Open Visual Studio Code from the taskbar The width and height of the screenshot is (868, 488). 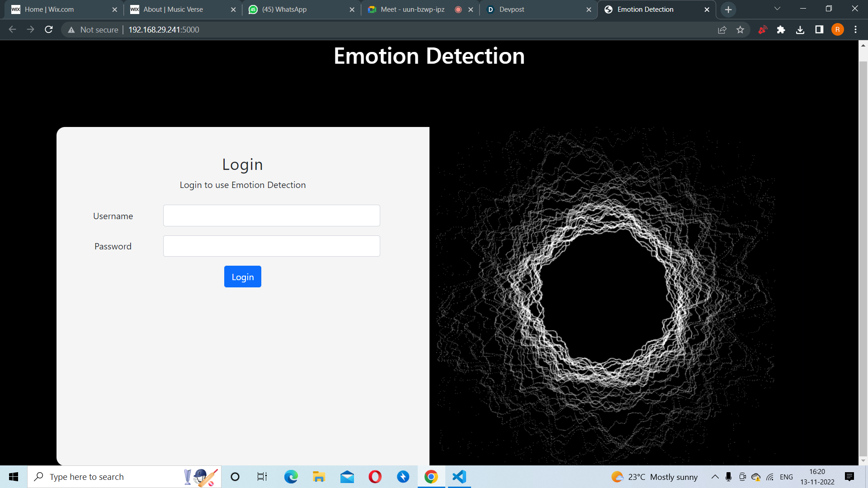point(459,477)
